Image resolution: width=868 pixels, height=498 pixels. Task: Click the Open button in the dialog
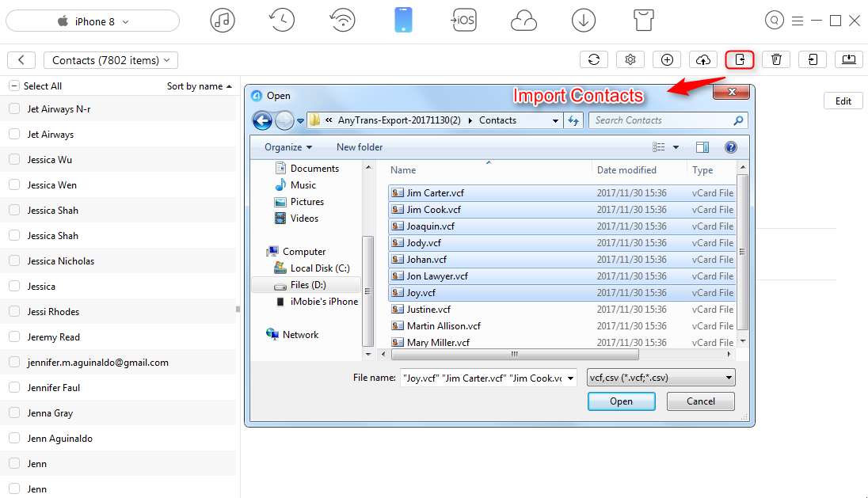pyautogui.click(x=621, y=401)
